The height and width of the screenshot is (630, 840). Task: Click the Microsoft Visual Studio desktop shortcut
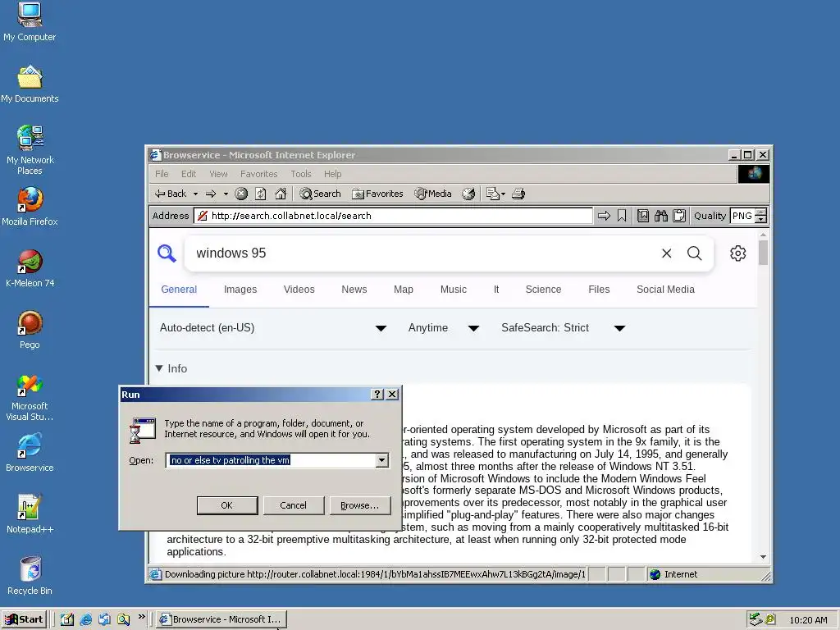[x=30, y=398]
